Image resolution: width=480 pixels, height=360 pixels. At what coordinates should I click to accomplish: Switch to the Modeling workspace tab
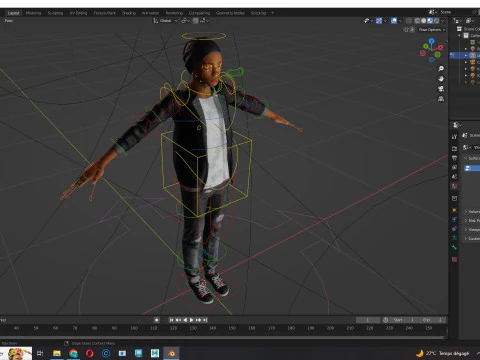tap(33, 13)
